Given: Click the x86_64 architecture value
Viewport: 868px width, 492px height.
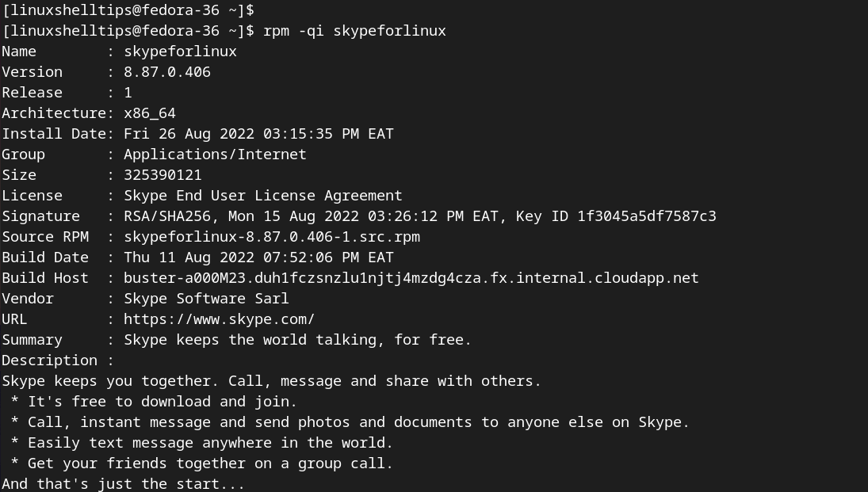Looking at the screenshot, I should coord(150,113).
